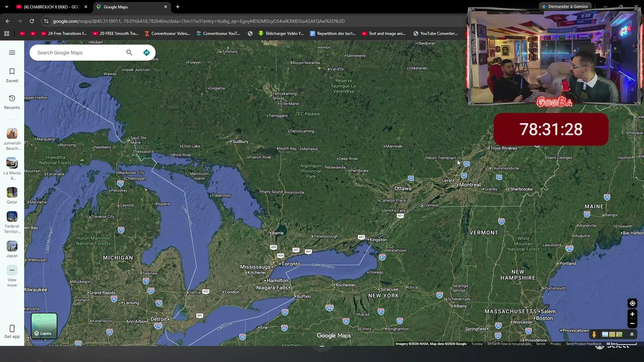Image resolution: width=644 pixels, height=362 pixels.
Task: Zoom in with the plus button
Action: coord(632,314)
